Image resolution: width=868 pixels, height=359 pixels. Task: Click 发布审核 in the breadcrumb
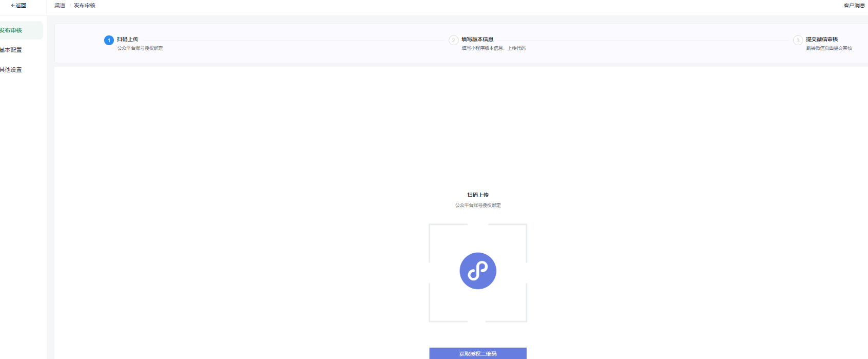click(85, 6)
